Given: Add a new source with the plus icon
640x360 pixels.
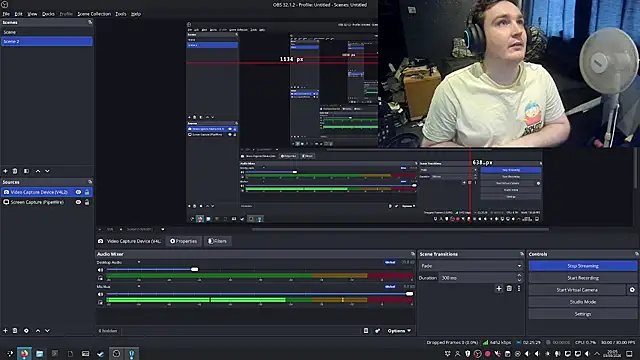Looking at the screenshot, I should pyautogui.click(x=5, y=331).
